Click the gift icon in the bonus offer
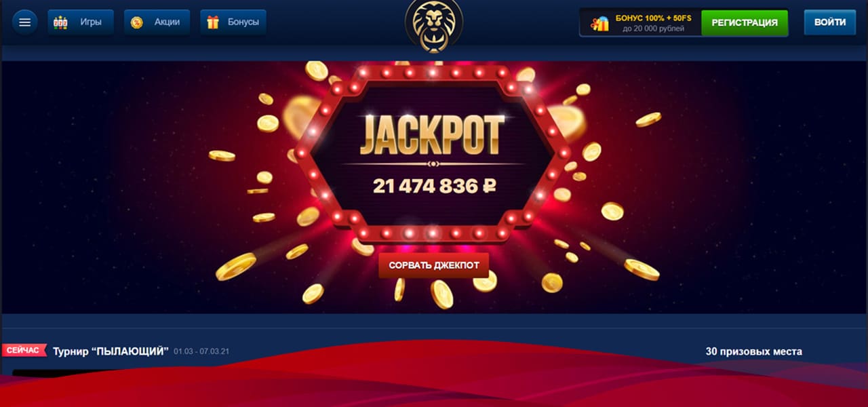 pyautogui.click(x=599, y=23)
